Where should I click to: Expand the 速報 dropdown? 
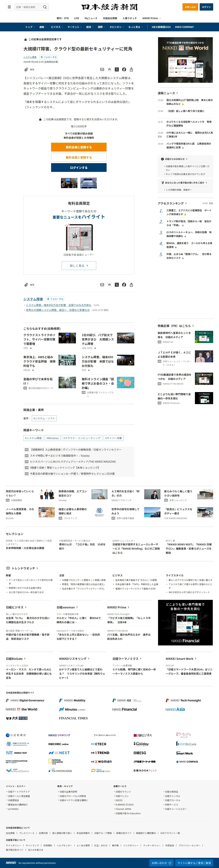(x=43, y=27)
